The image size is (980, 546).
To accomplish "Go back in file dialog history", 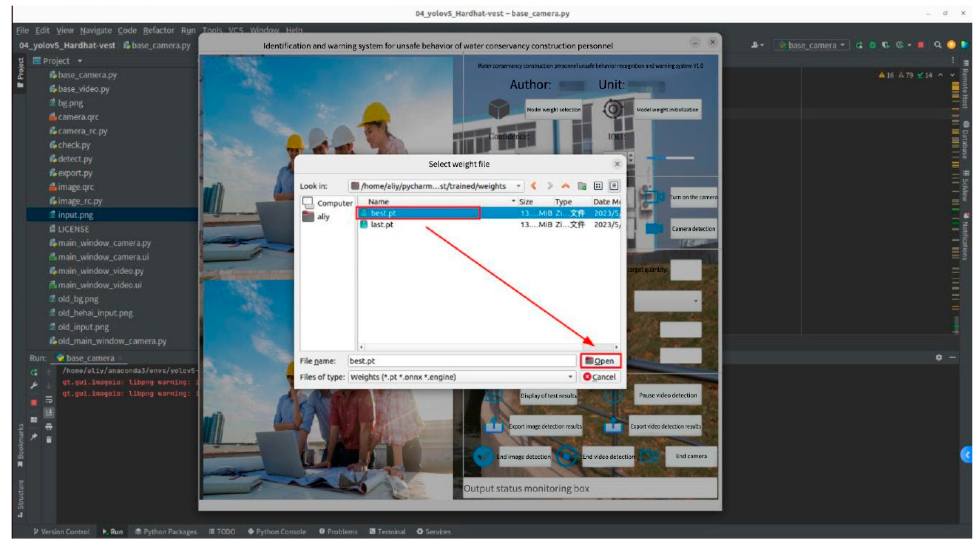I will tap(534, 186).
